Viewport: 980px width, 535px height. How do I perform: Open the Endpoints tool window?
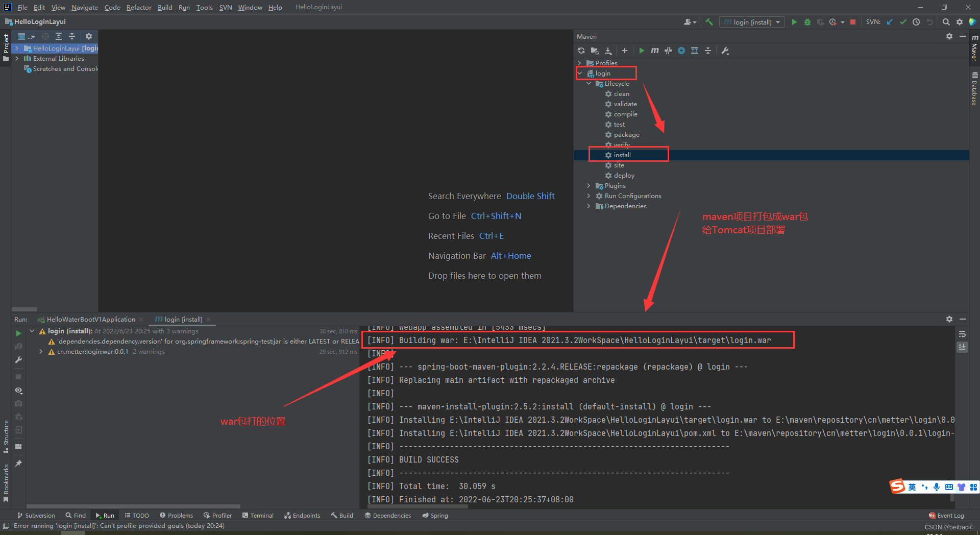[x=302, y=516]
